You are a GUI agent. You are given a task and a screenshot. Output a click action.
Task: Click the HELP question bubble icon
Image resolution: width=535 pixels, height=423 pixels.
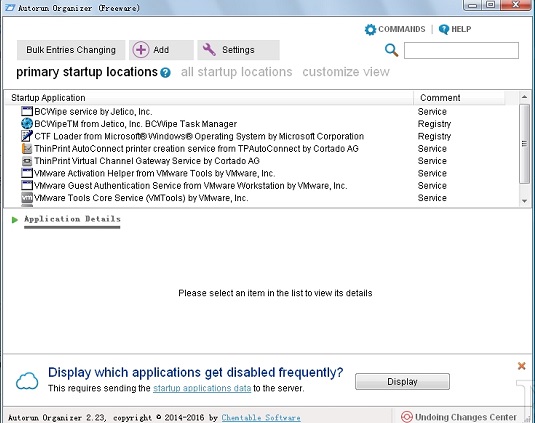tap(444, 29)
